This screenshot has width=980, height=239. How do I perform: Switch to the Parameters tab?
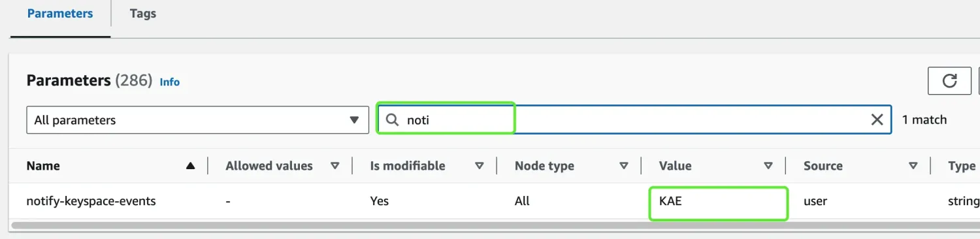click(x=60, y=13)
